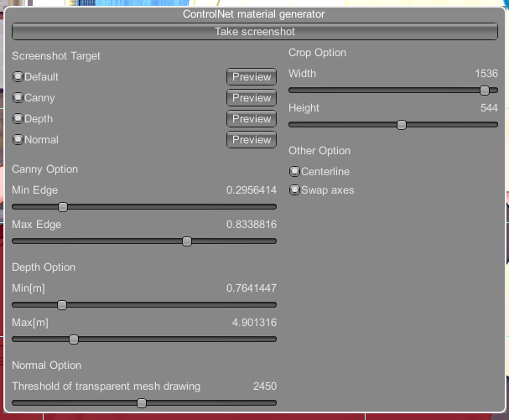Image resolution: width=509 pixels, height=420 pixels.
Task: Click the Canny Option heading
Action: point(44,169)
